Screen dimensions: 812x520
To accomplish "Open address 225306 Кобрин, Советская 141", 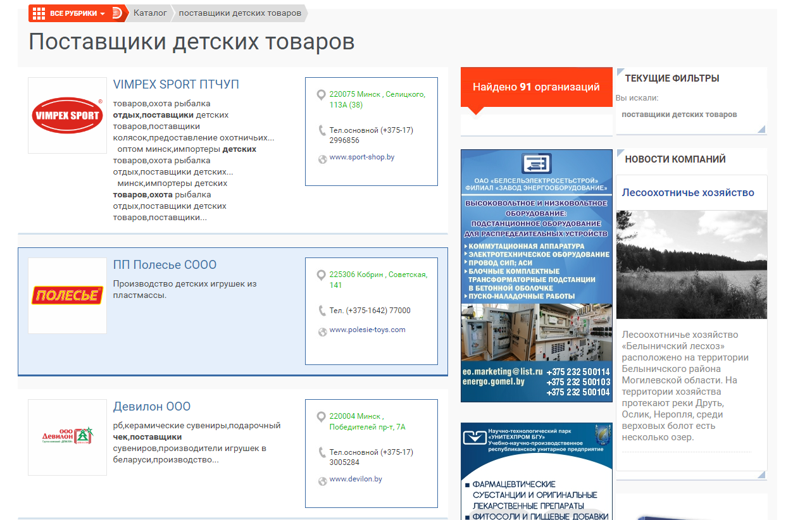I will (378, 280).
